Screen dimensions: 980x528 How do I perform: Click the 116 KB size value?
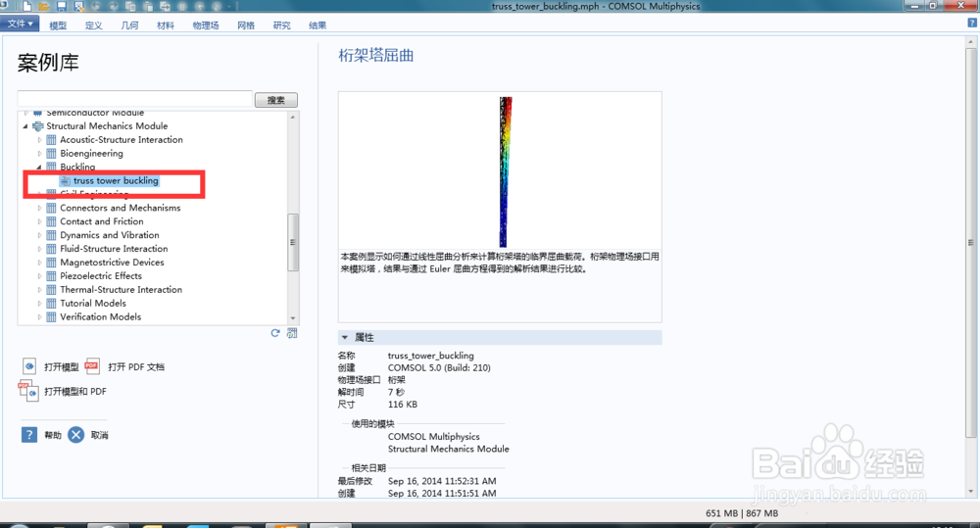coord(403,405)
